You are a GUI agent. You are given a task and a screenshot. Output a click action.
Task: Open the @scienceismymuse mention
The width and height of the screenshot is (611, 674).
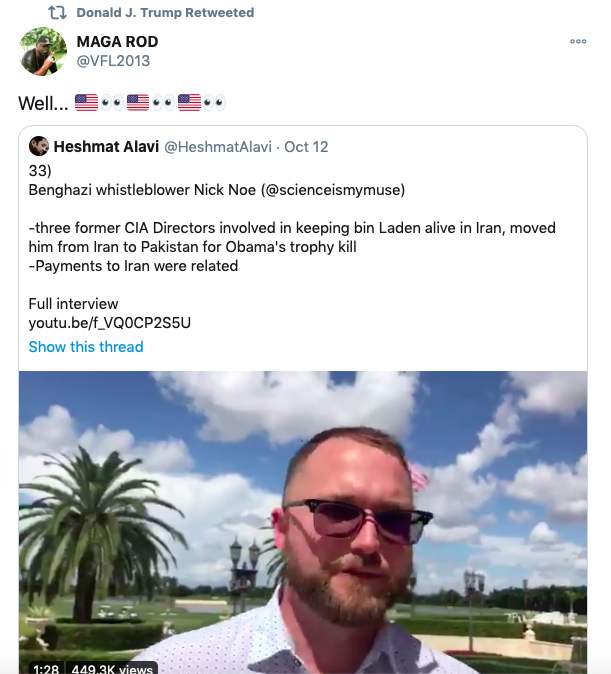pyautogui.click(x=335, y=190)
